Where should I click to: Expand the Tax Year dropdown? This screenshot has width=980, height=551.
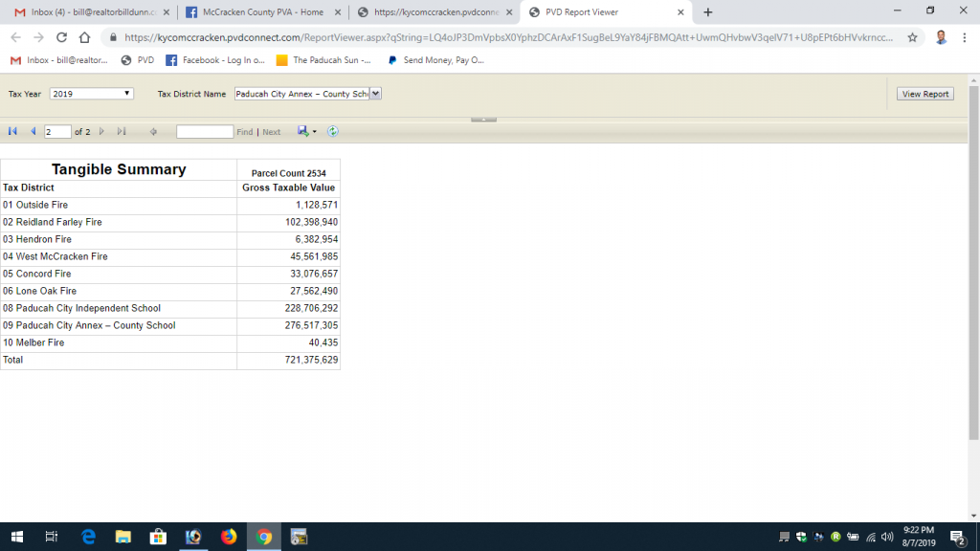tap(91, 94)
